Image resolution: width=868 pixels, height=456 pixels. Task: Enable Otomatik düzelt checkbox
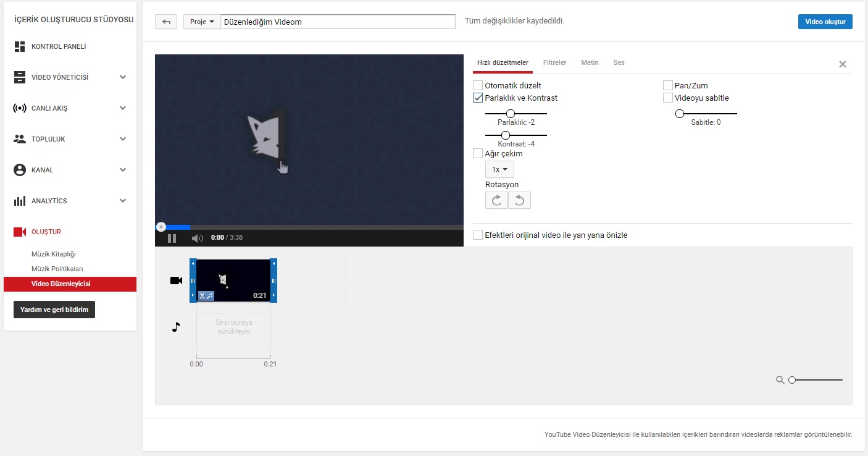pos(478,85)
